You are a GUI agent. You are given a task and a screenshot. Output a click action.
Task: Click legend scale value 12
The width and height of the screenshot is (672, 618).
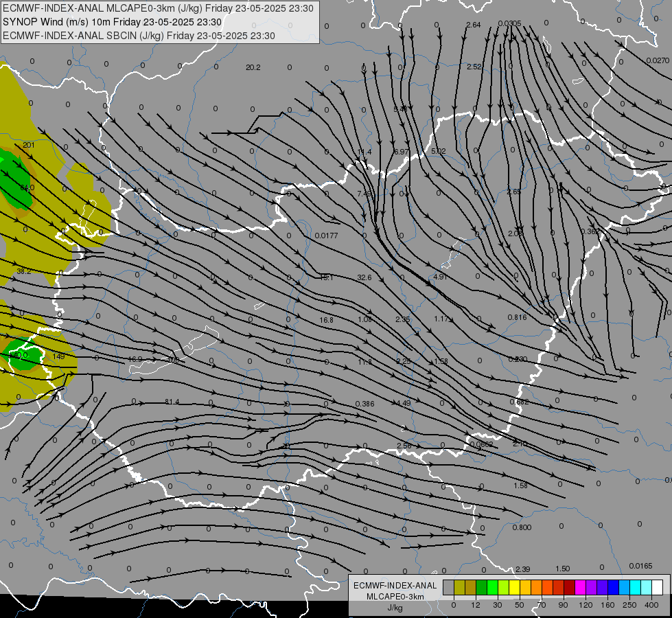pos(475,605)
